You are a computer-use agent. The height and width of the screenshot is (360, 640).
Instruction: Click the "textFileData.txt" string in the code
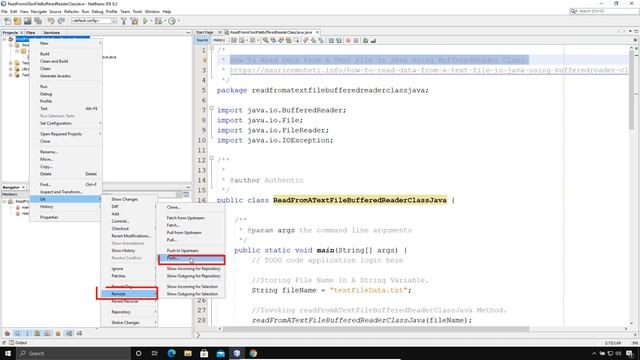(x=369, y=290)
